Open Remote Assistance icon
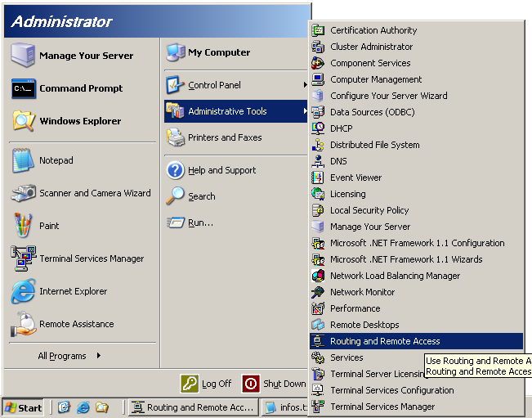 [24, 324]
